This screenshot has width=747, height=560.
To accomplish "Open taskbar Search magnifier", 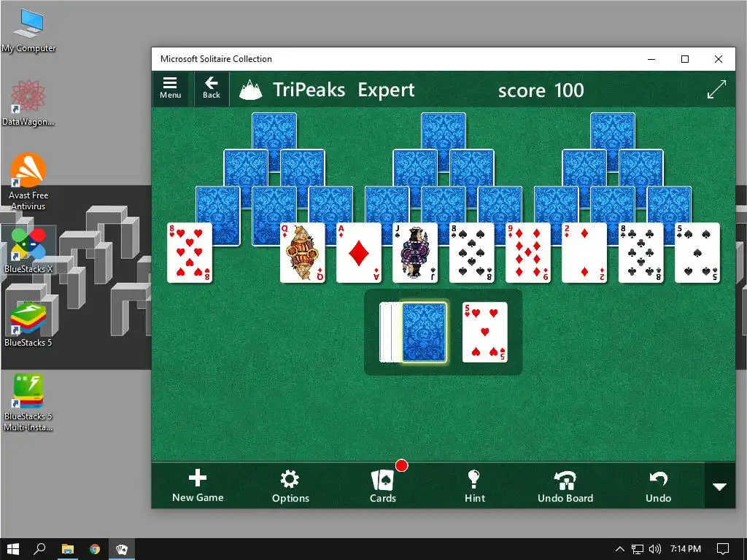I will [x=39, y=549].
